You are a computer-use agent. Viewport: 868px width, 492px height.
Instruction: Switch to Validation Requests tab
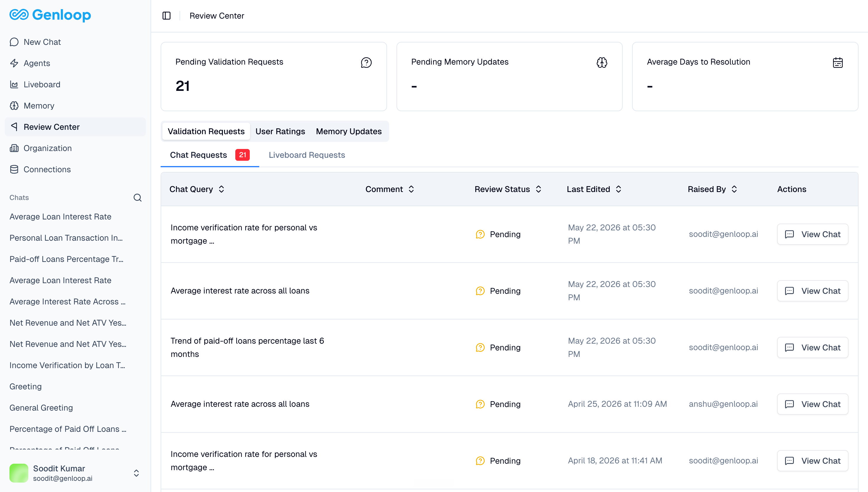[x=206, y=132]
